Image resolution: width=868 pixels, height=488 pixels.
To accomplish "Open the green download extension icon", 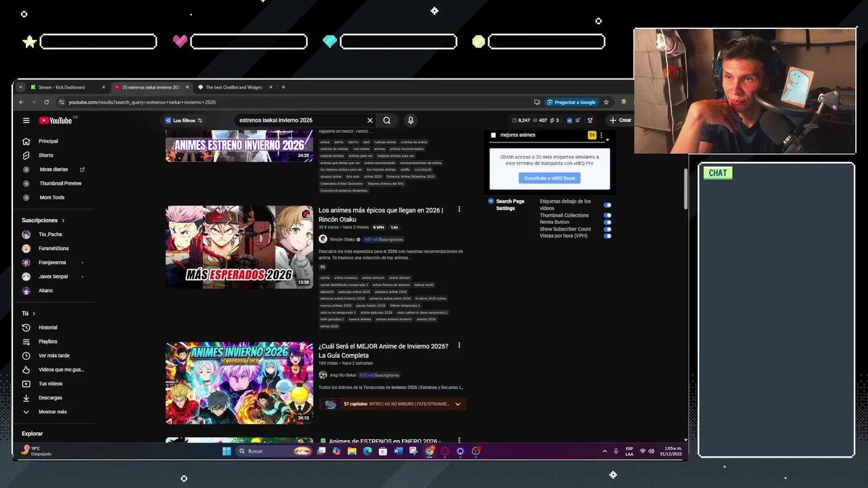I will (624, 102).
